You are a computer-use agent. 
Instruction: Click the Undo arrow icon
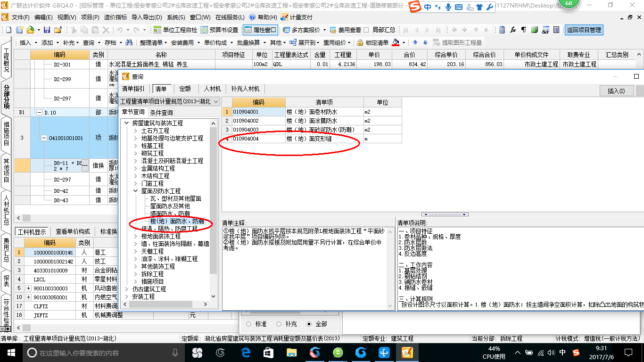point(119,30)
